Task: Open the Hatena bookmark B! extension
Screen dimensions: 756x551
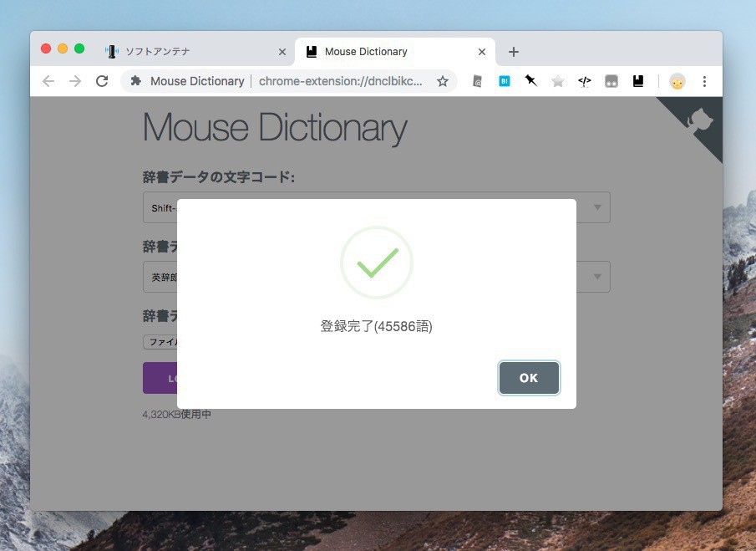Action: click(505, 81)
